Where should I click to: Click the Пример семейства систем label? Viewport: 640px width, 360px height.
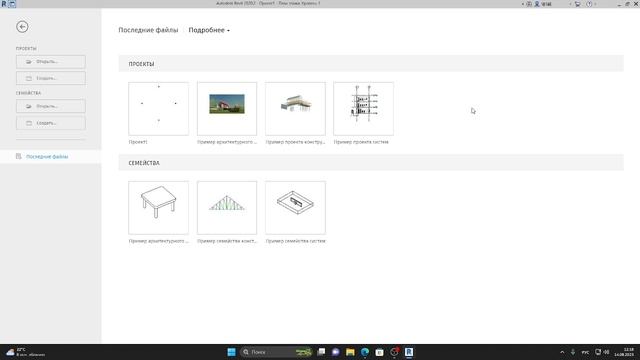296,241
